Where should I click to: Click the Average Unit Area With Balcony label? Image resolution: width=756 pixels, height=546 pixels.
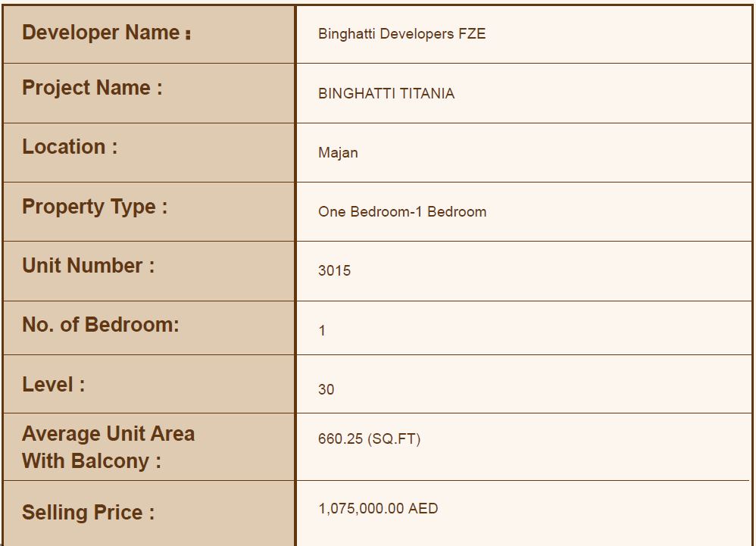(x=108, y=447)
